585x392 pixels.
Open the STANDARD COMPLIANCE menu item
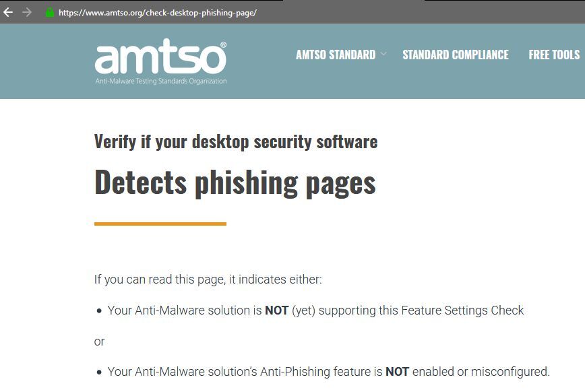455,55
